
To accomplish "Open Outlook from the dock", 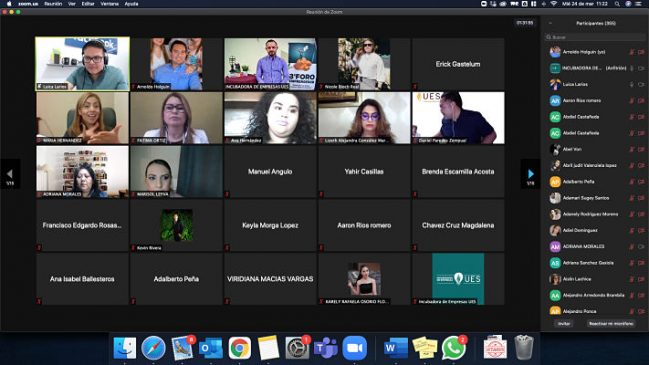I will (211, 348).
